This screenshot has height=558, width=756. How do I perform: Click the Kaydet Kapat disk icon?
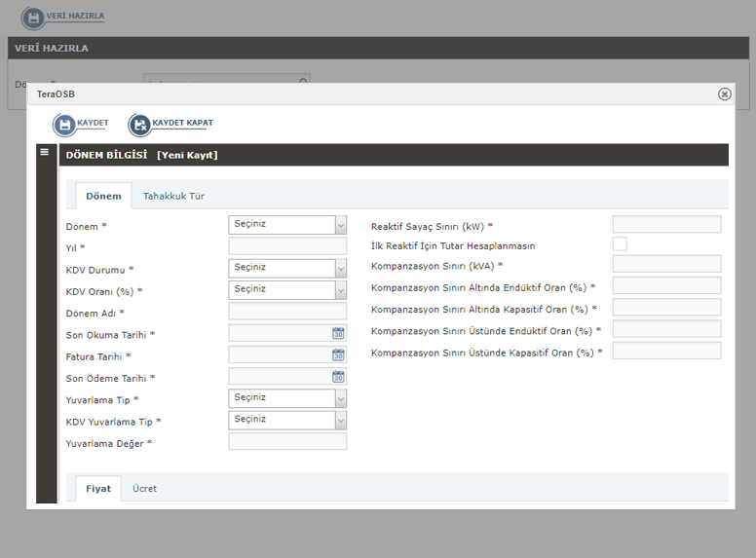pos(140,125)
